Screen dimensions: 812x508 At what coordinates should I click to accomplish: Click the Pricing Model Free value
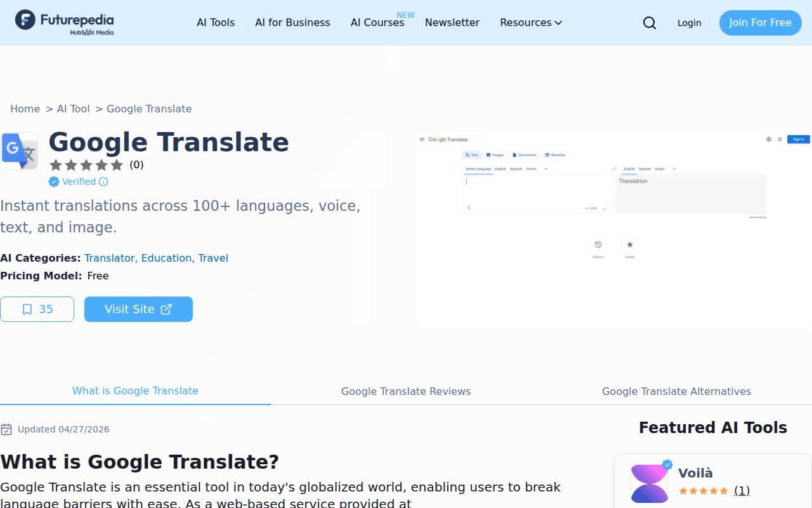click(98, 276)
